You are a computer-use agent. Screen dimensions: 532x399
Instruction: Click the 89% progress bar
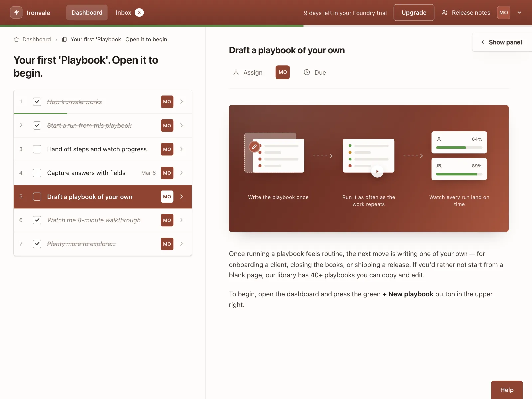tap(459, 174)
